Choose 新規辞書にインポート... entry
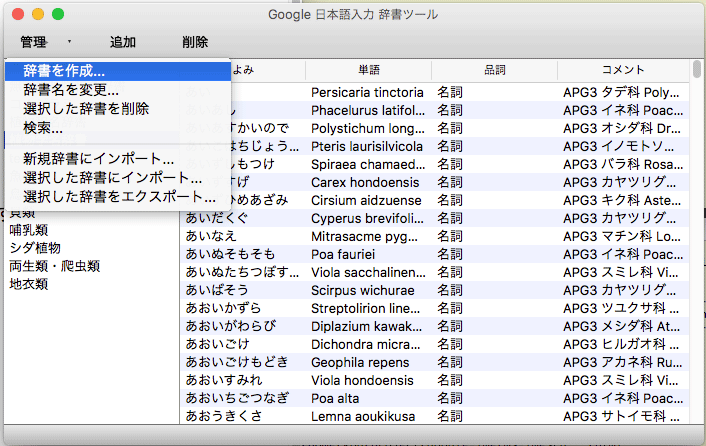Screen dimensions: 706x446 click(118, 159)
